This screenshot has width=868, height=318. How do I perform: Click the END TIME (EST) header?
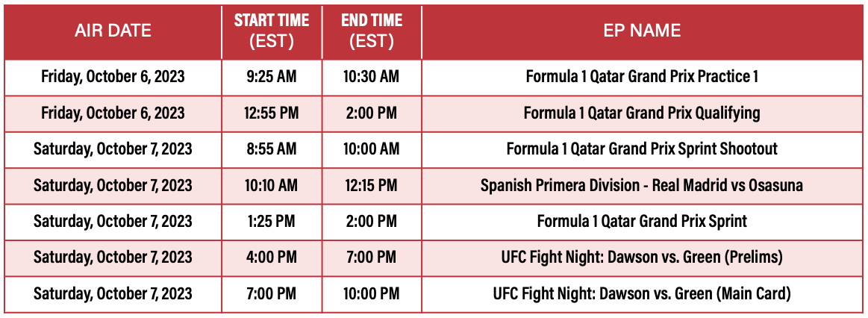pyautogui.click(x=371, y=31)
